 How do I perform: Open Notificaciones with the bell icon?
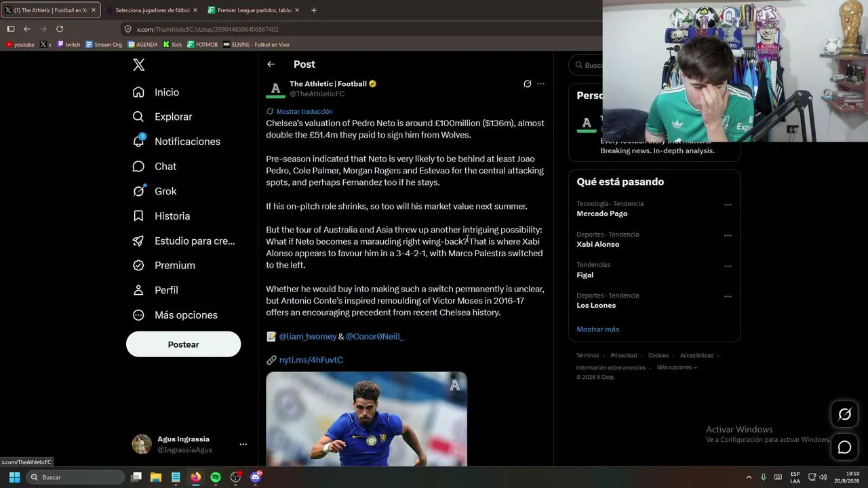tap(176, 142)
